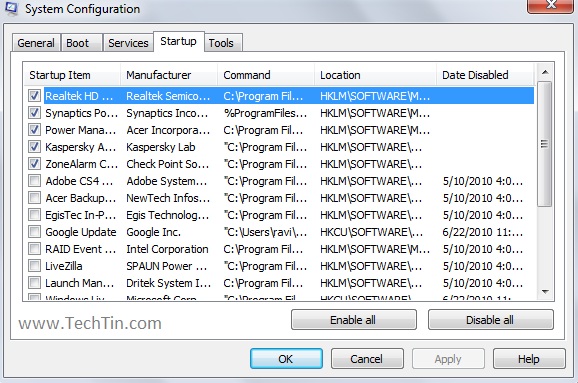
Task: Toggle the Power Mana... checkbox
Action: (34, 130)
